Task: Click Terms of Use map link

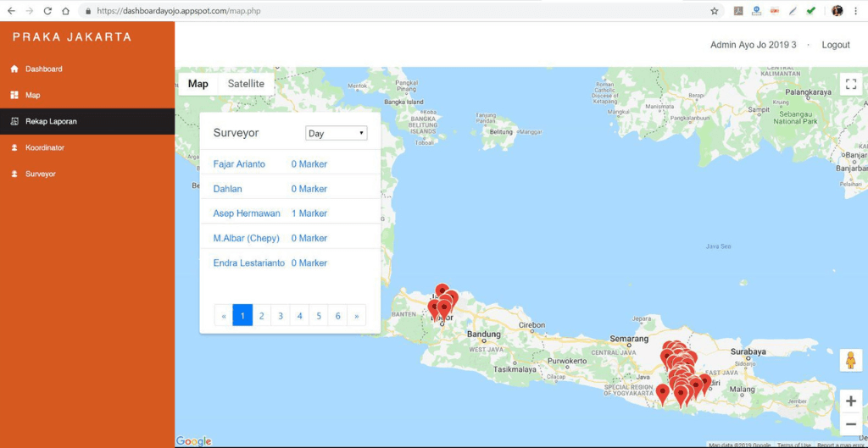Action: tap(793, 445)
